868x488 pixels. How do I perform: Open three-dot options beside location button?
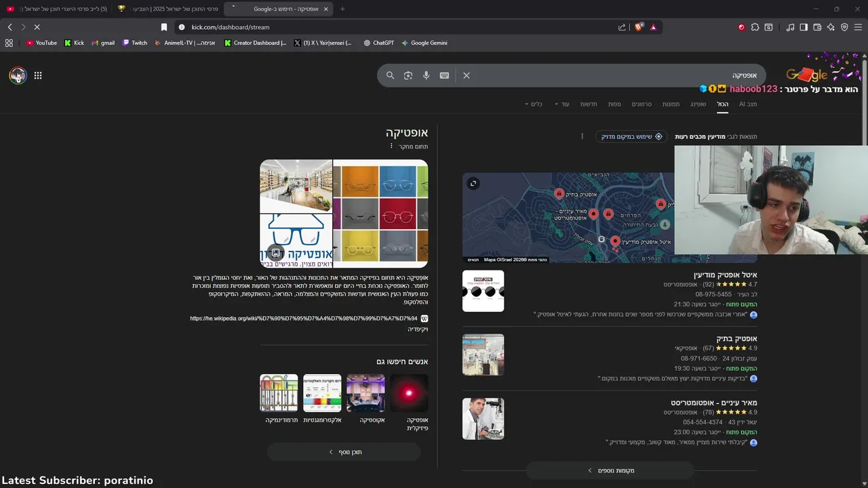pos(582,136)
